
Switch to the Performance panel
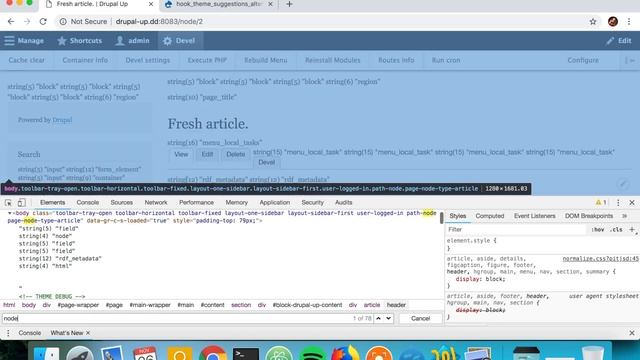[x=196, y=202]
